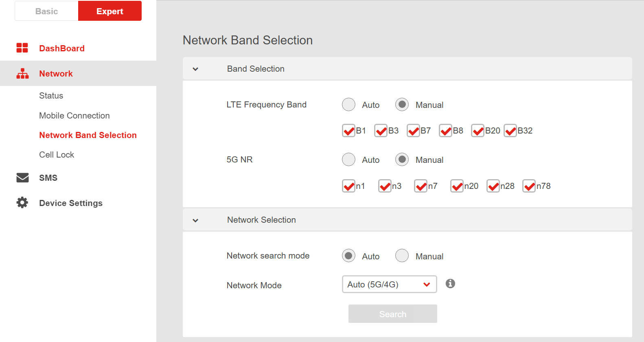Collapse the Band Selection section
The height and width of the screenshot is (342, 644).
195,69
